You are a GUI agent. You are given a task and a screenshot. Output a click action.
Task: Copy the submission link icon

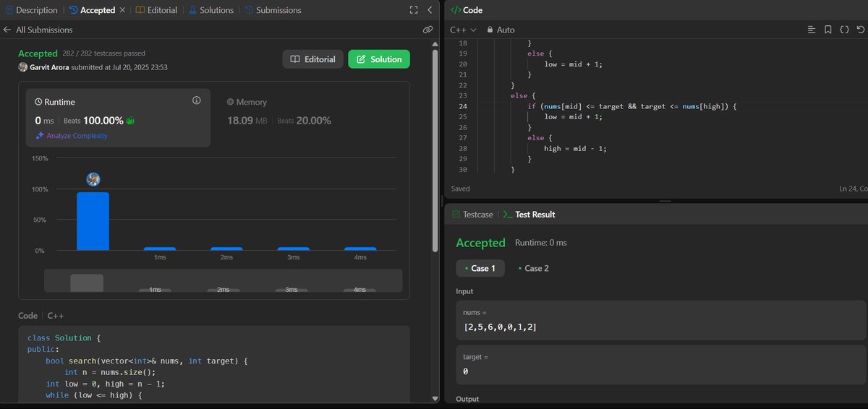(427, 30)
